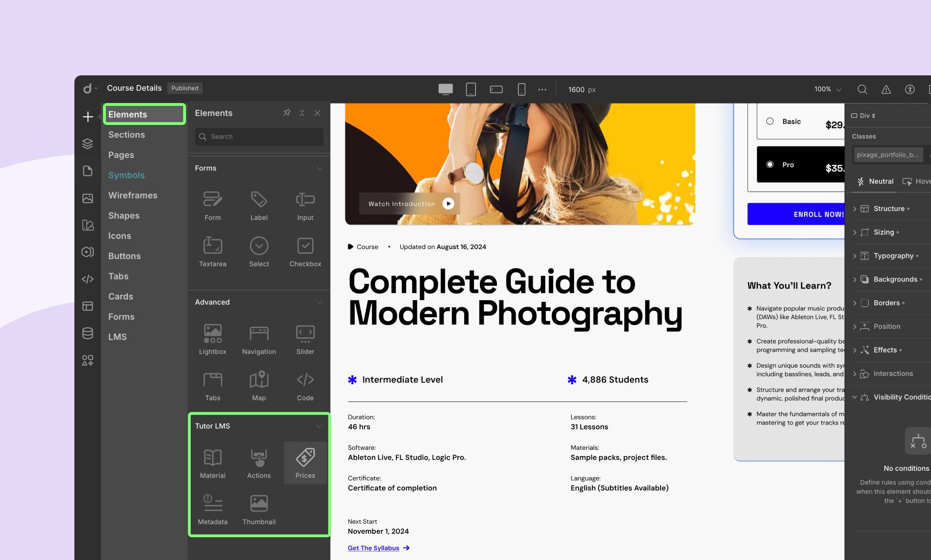Open the database icon in left rail
Screen dimensions: 931x560
[x=88, y=333]
